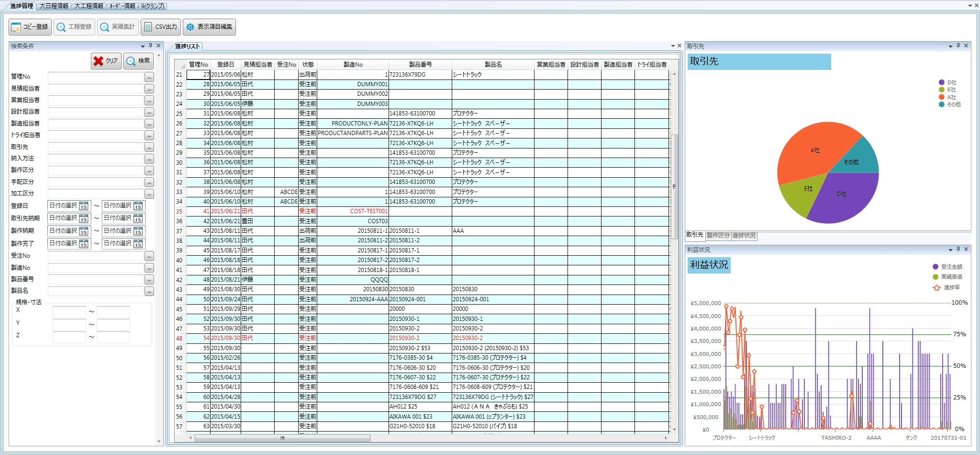Viewport: 980px width, 455px height.
Task: Switch to 製作区分 chart tab
Action: coord(718,236)
